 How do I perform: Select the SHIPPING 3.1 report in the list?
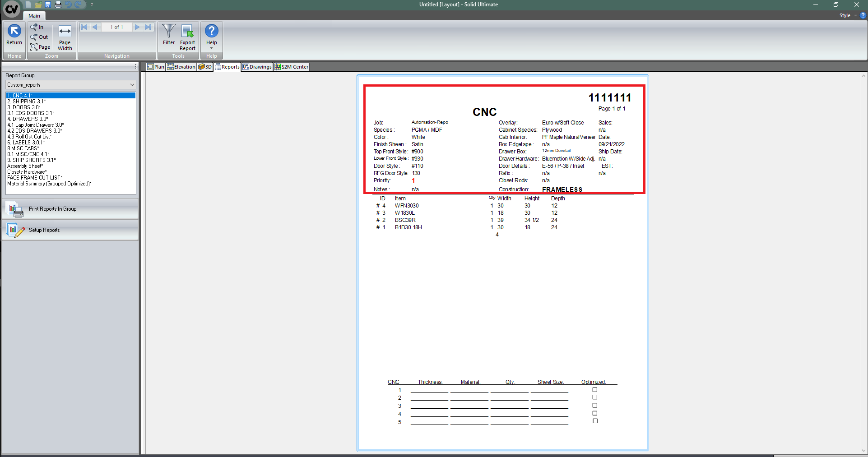click(x=26, y=101)
